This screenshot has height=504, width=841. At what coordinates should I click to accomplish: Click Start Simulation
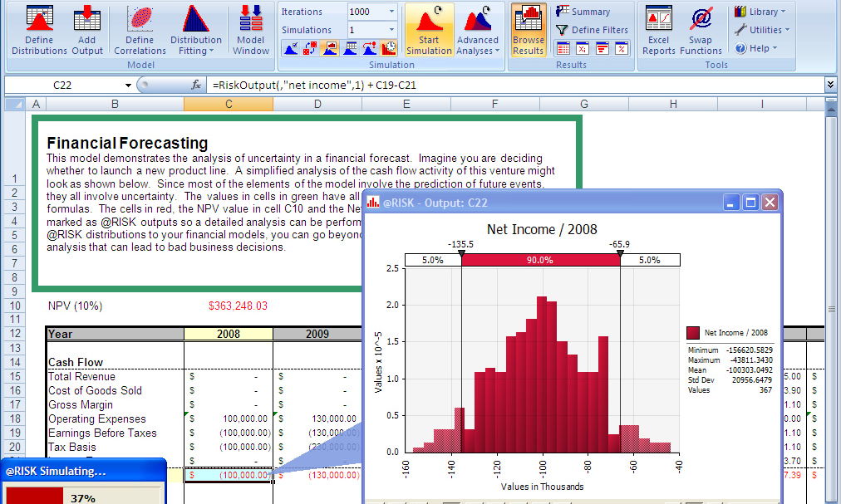[x=429, y=30]
